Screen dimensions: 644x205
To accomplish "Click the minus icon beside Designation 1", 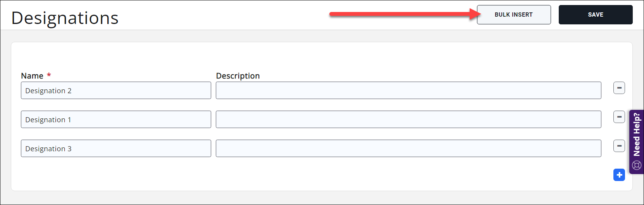I will (619, 117).
